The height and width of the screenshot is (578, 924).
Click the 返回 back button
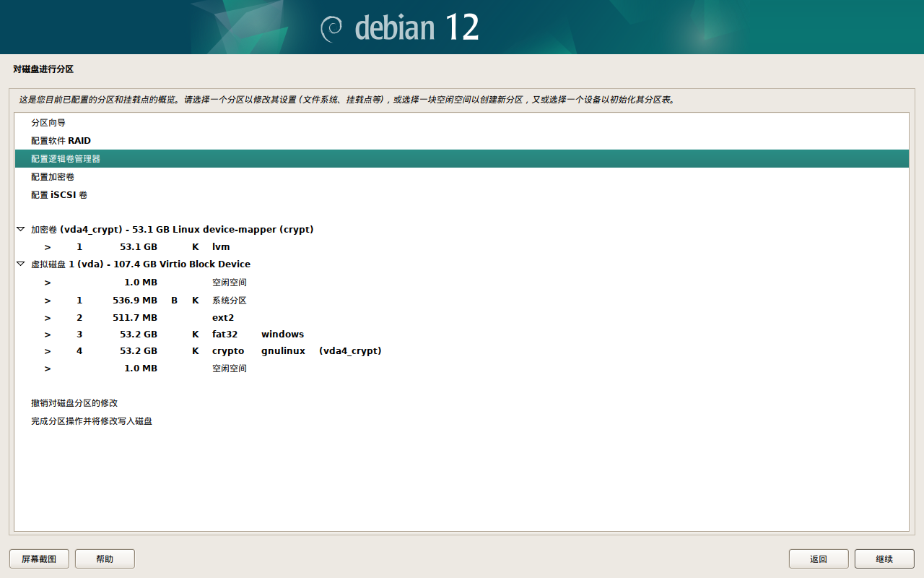pos(819,558)
